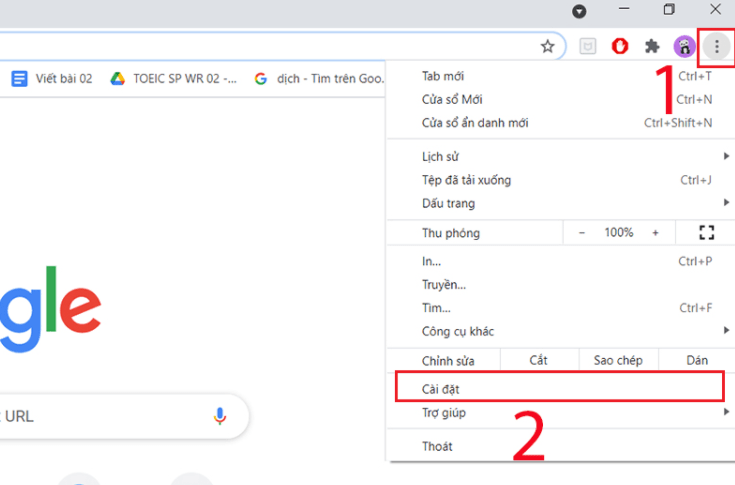Open dịch - Tìm trên Google bookmark

pos(319,79)
